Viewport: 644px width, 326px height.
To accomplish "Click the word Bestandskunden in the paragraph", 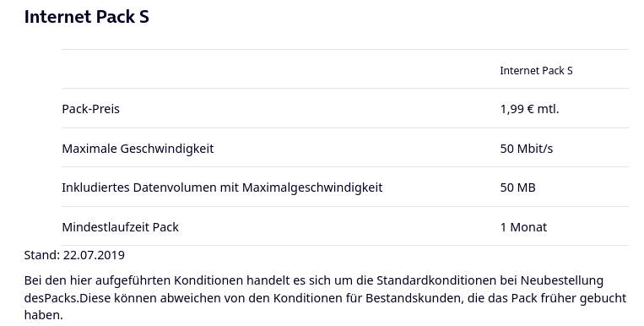I will tap(414, 297).
